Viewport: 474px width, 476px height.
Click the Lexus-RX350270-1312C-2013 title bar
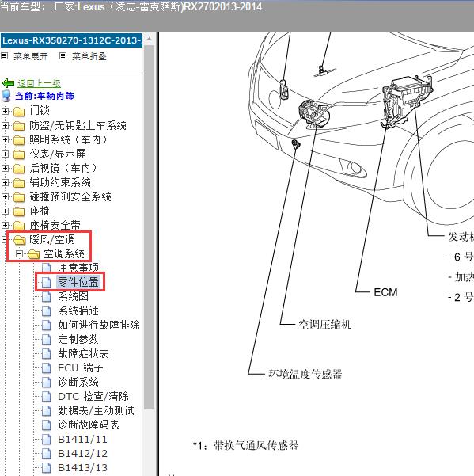[71, 40]
